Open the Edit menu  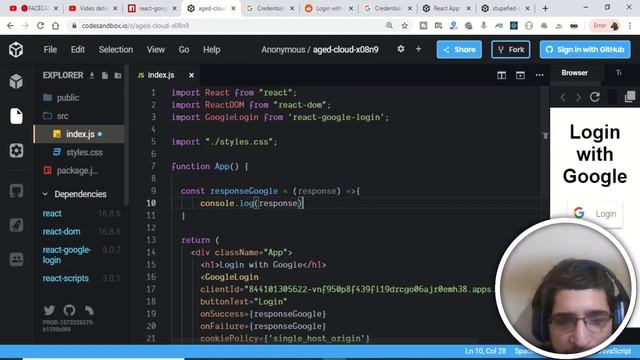coord(78,50)
